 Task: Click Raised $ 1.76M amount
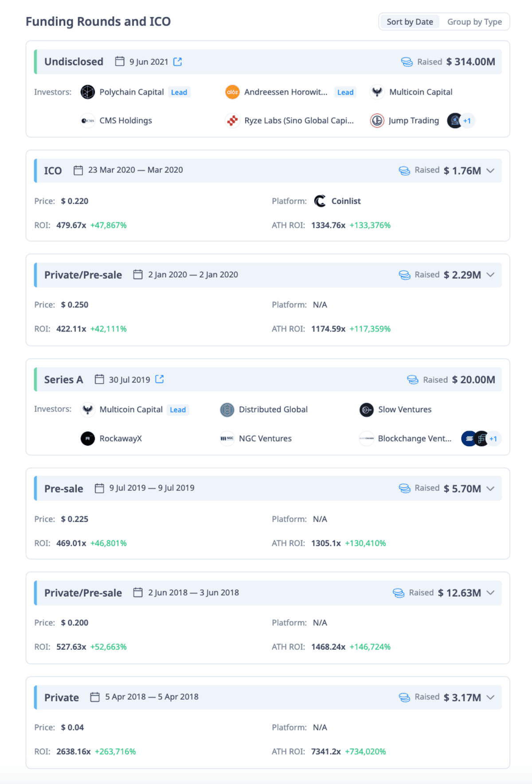462,171
